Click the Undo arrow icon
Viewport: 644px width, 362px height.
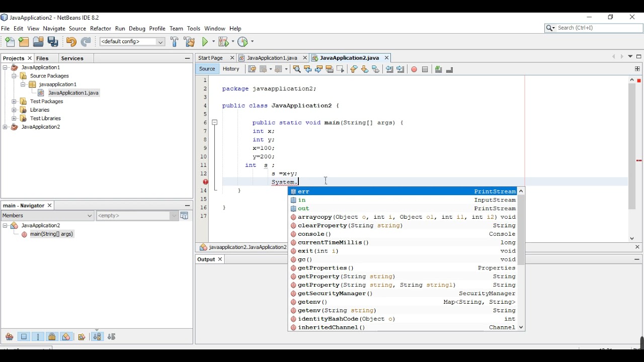coord(71,42)
